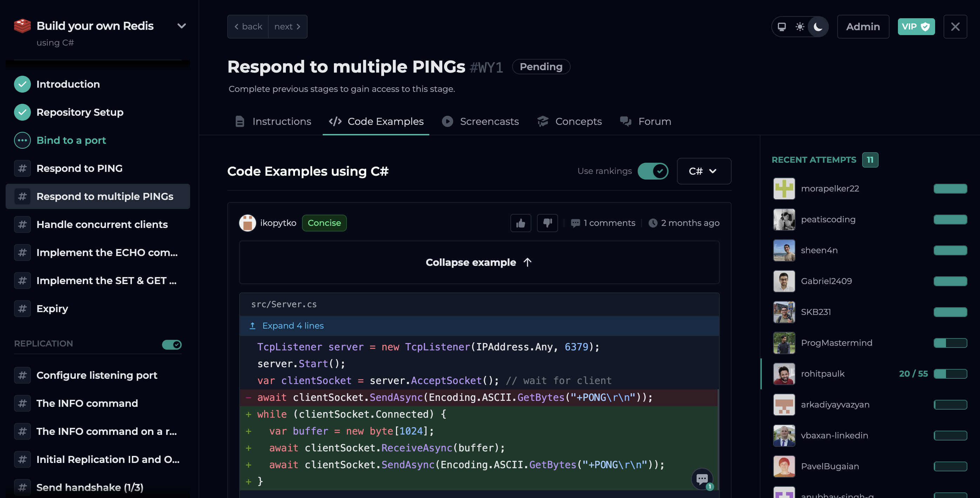Image resolution: width=980 pixels, height=498 pixels.
Task: Select PavelBugaian in recent attempts
Action: 870,466
